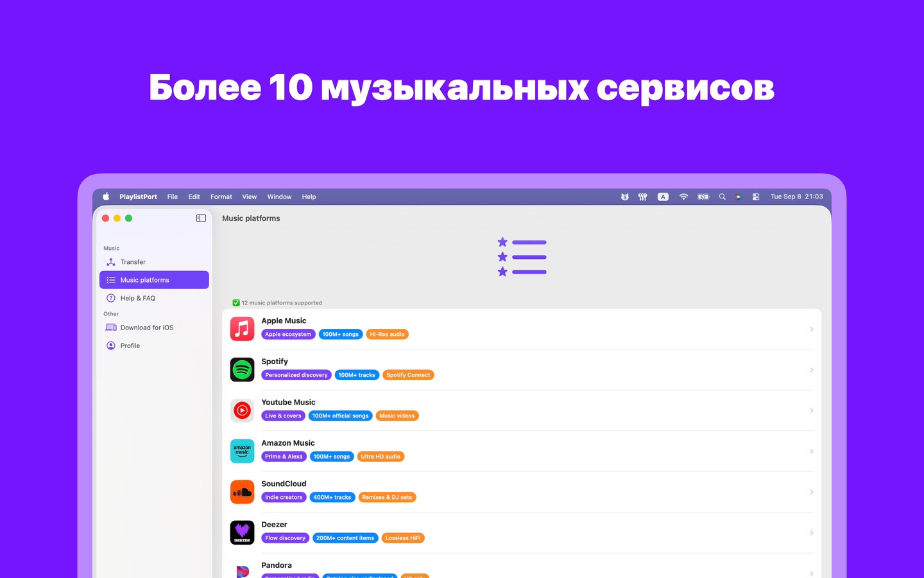Click the Amazon Music logo icon
This screenshot has width=924, height=578.
pos(243,451)
